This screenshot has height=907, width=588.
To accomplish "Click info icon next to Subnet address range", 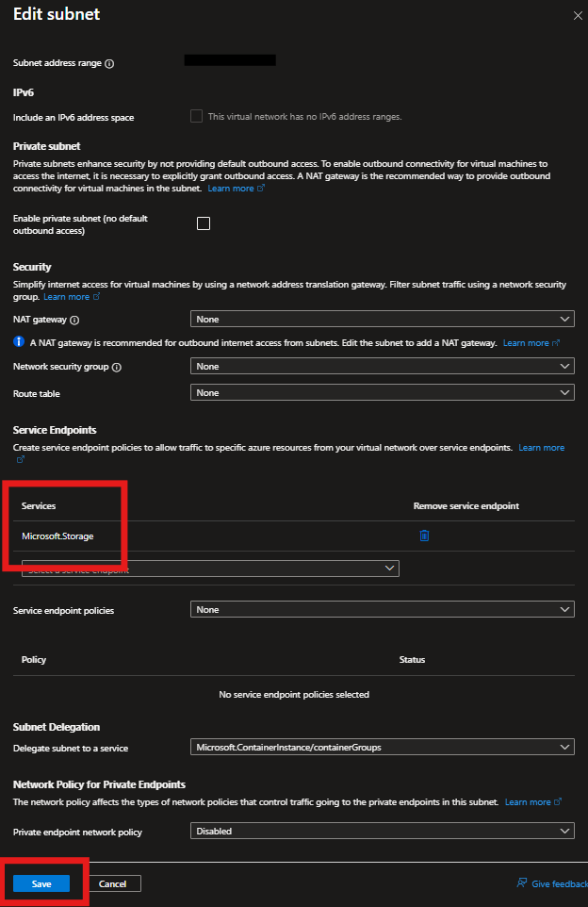I will click(109, 64).
